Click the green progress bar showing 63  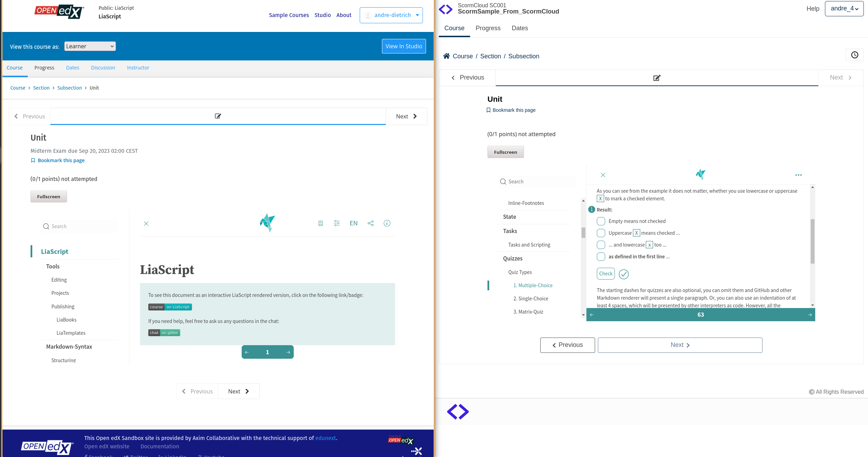click(701, 315)
